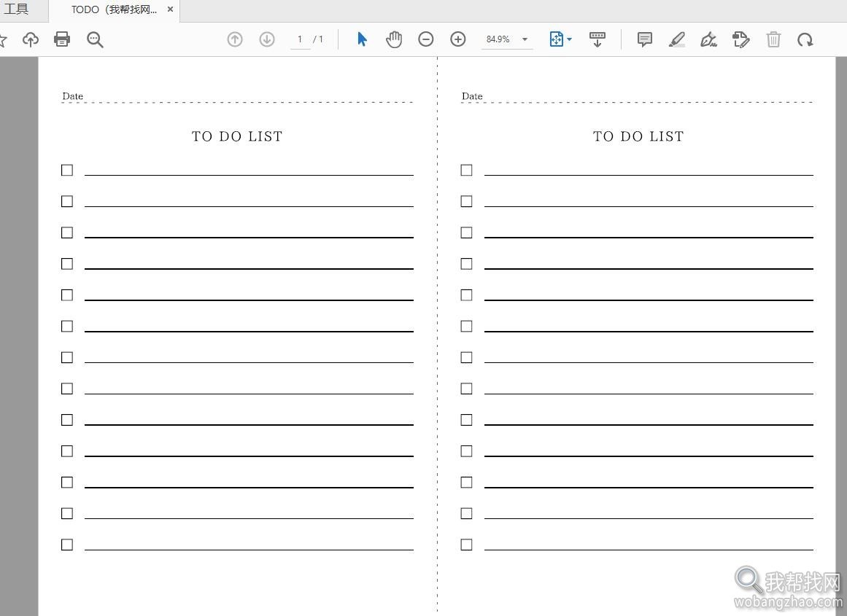Open the scrolling mode read tool
Viewport: 847px width, 616px height.
(597, 39)
